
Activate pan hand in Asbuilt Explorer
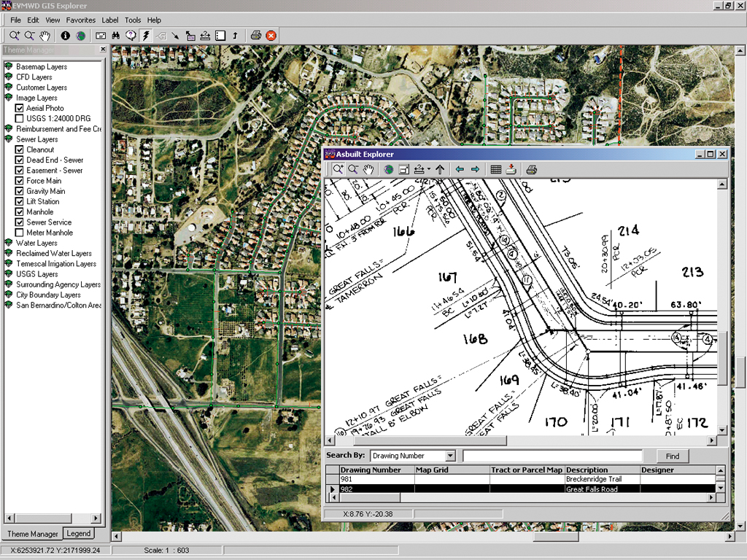[x=368, y=169]
